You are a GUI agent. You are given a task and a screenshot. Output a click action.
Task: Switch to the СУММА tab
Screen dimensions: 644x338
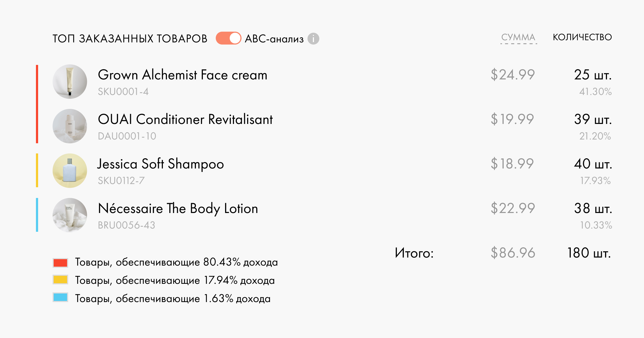518,37
